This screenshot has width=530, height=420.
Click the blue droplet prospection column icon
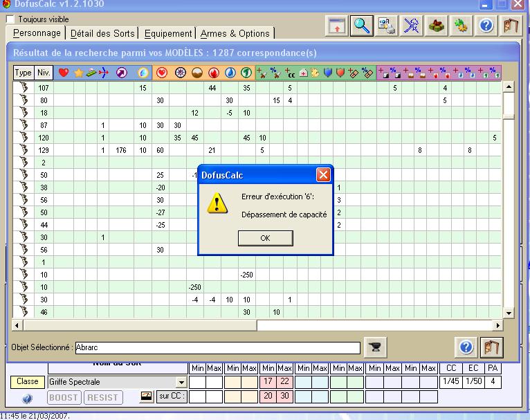click(143, 73)
